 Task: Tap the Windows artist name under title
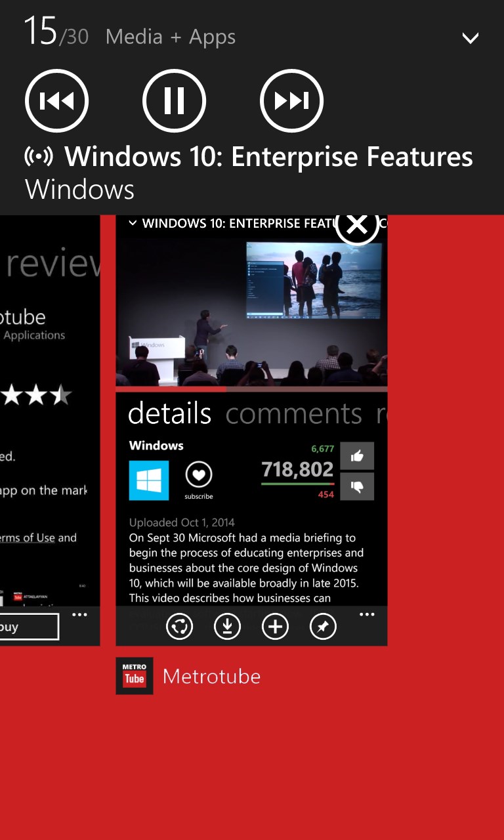pyautogui.click(x=79, y=190)
